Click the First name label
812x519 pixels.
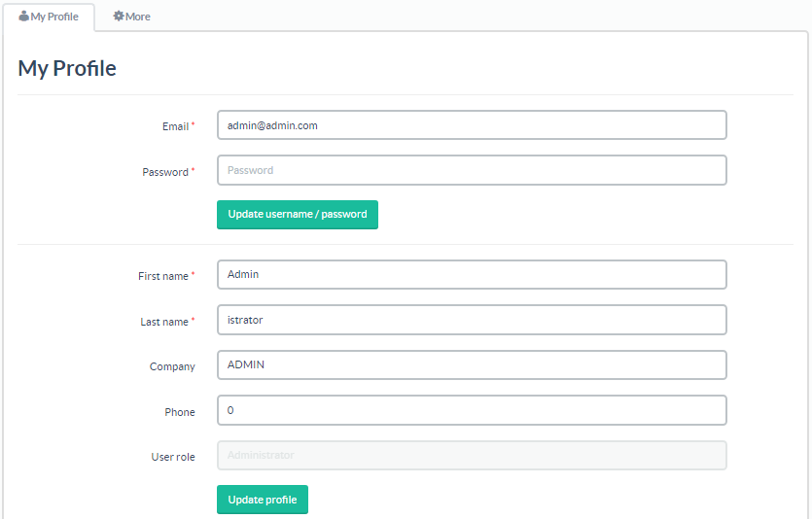pyautogui.click(x=163, y=276)
